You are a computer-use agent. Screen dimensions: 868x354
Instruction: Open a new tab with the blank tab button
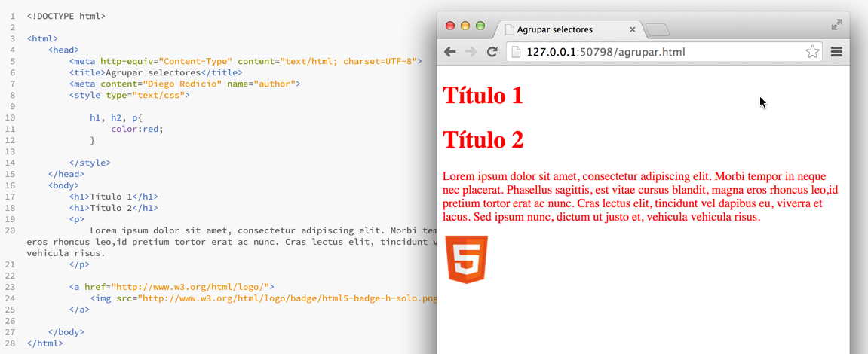[x=657, y=30]
